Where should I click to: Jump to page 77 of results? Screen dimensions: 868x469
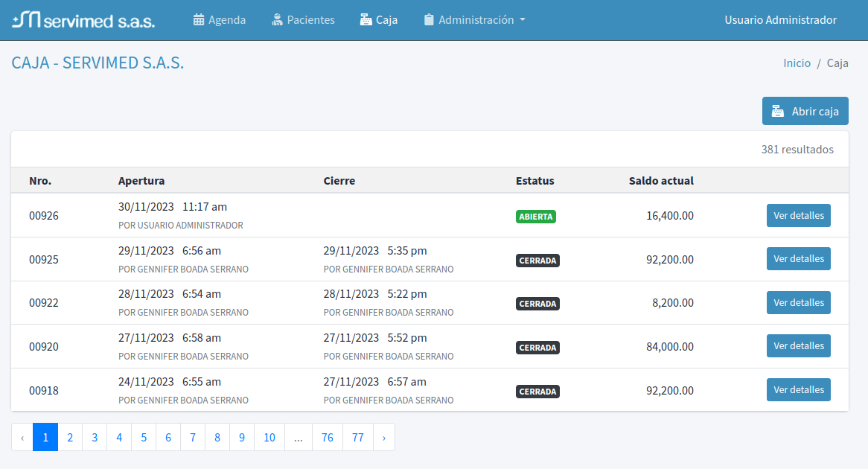[358, 438]
